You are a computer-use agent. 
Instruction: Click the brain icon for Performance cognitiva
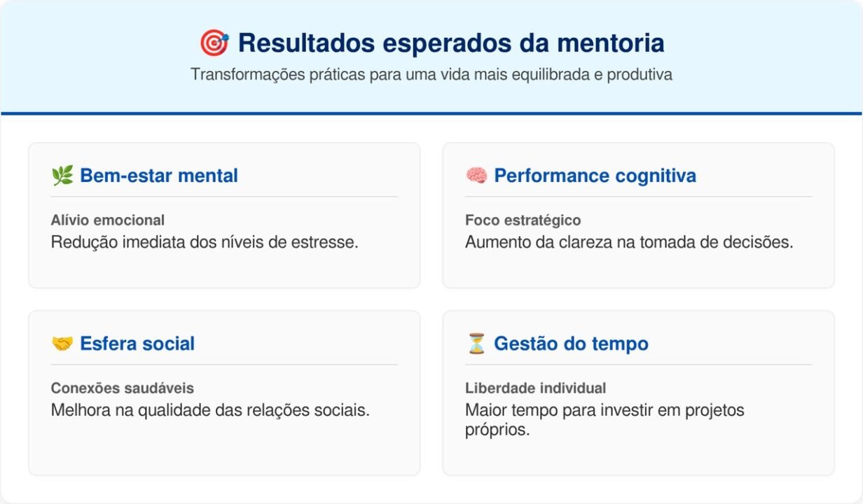pyautogui.click(x=476, y=176)
